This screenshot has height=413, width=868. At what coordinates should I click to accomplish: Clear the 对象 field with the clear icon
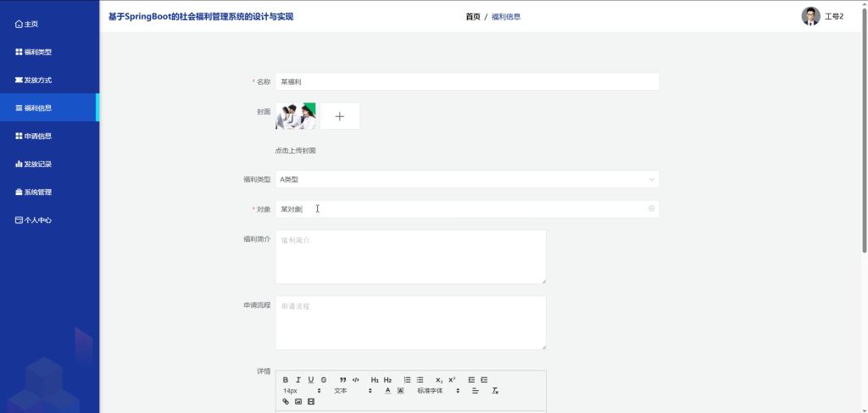click(x=652, y=209)
